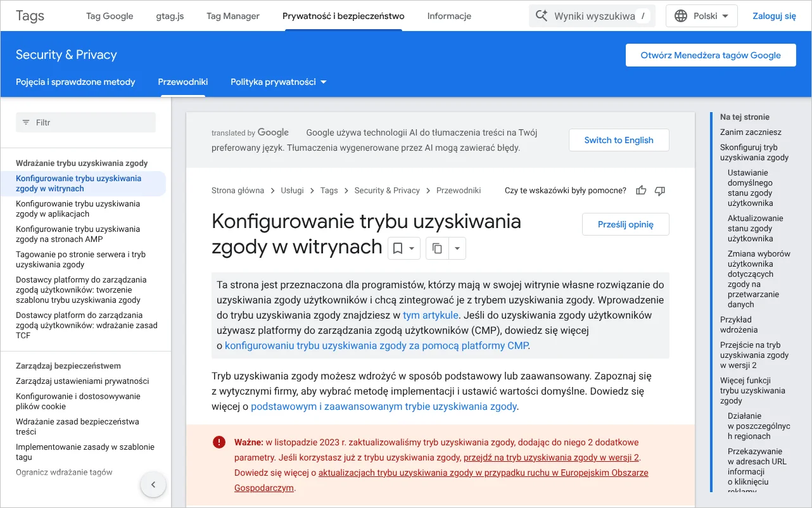Click the przejdź na tryb w wersji 2 link
Viewport: 812px width, 508px height.
551,457
